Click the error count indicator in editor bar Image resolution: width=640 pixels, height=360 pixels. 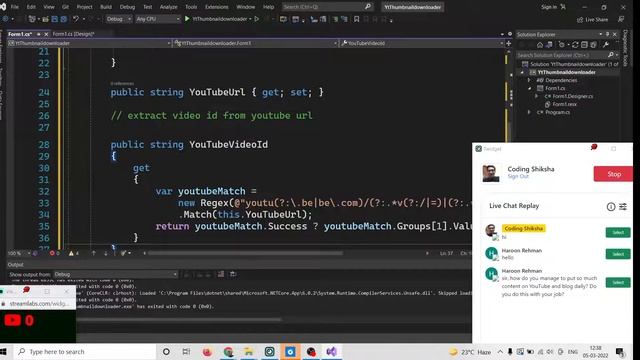click(x=55, y=253)
